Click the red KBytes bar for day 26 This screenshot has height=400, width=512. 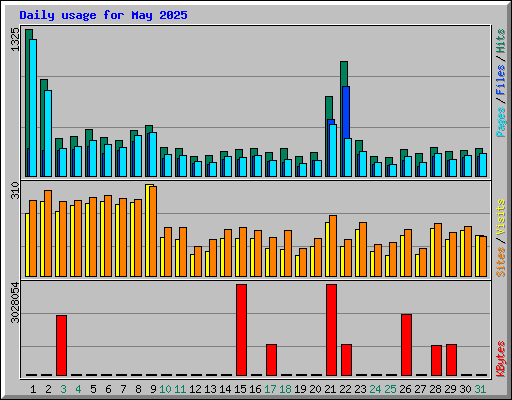point(407,345)
